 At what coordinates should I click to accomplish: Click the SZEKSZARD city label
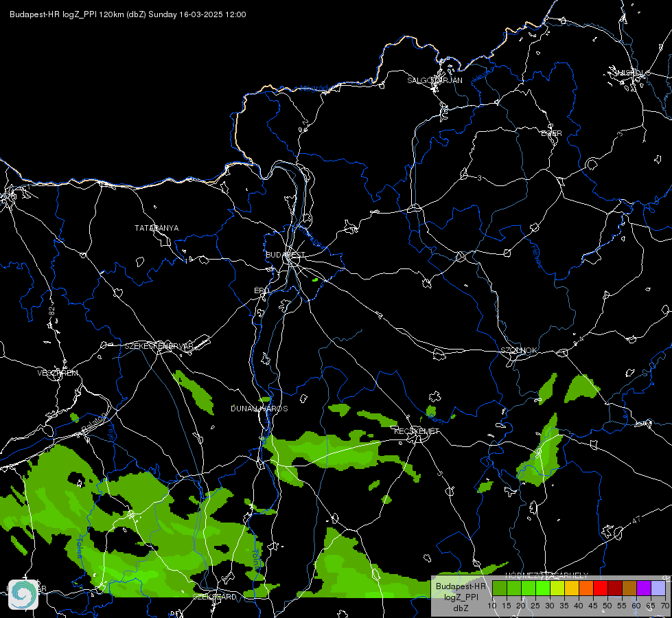(x=214, y=597)
